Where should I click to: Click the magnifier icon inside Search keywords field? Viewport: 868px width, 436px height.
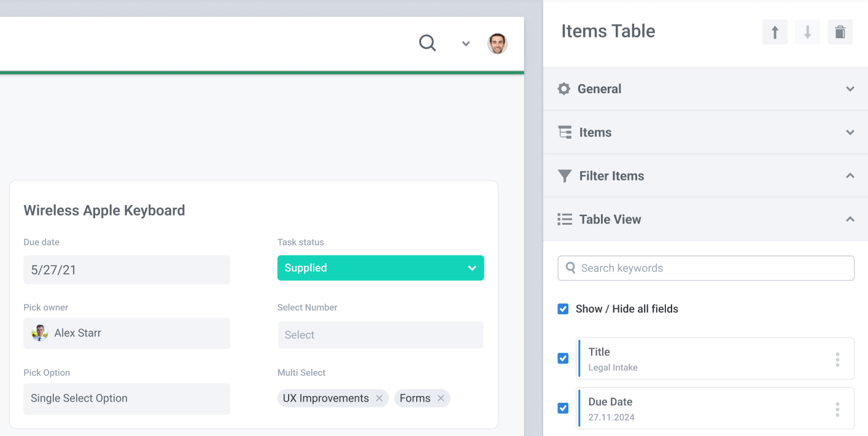tap(570, 268)
